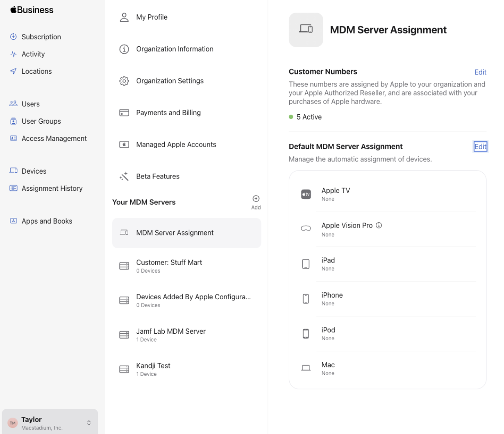Image resolution: width=504 pixels, height=434 pixels.
Task: Click the Organization Settings gear icon
Action: [124, 81]
